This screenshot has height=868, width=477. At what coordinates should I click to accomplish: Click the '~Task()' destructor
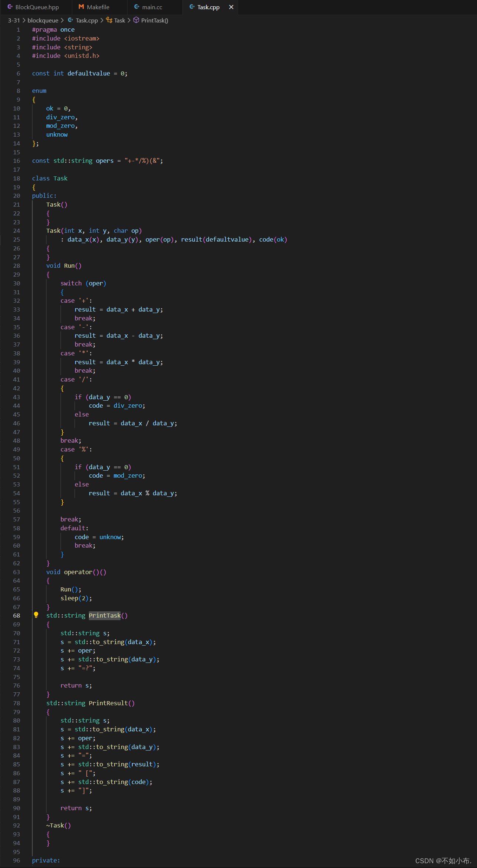click(x=59, y=825)
